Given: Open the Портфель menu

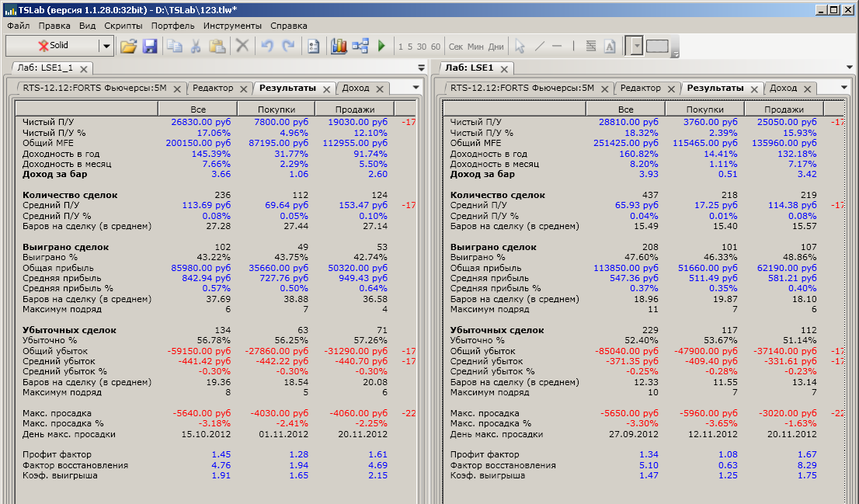Looking at the screenshot, I should pos(173,26).
